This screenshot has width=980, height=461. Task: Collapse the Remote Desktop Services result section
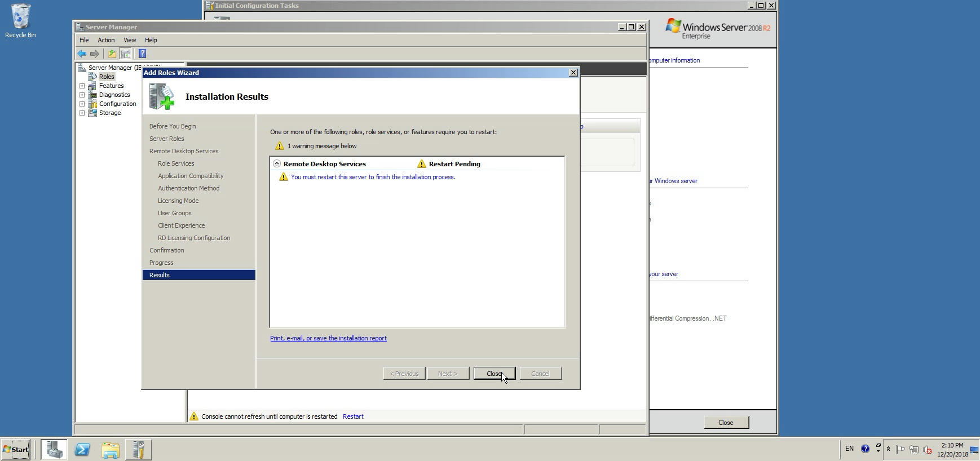(x=277, y=163)
